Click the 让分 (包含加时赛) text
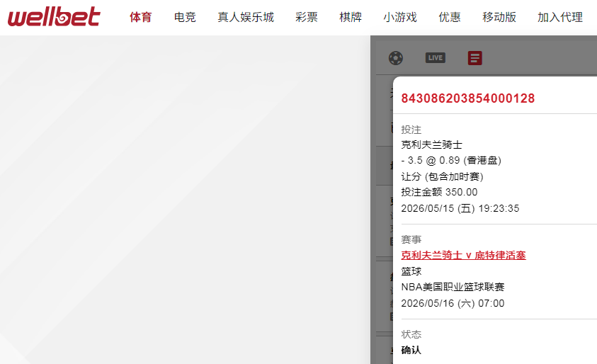This screenshot has width=597, height=364. [x=442, y=176]
